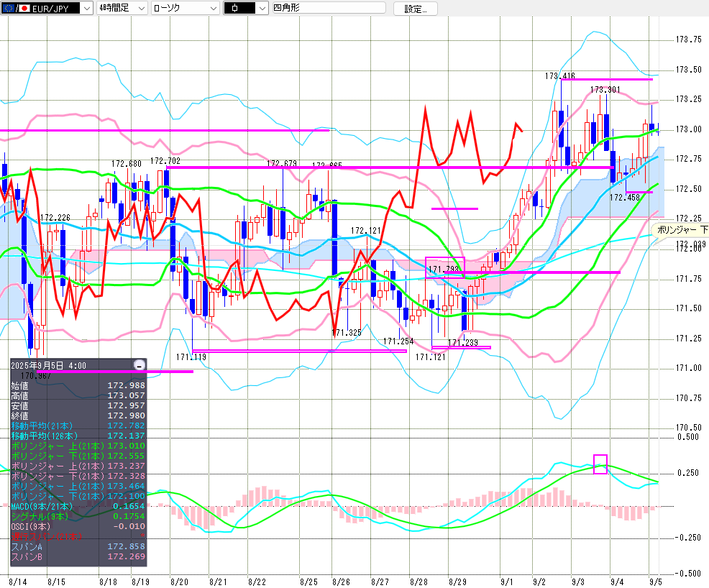Click the 8/29 date on time axis
The image size is (709, 588).
(x=457, y=582)
